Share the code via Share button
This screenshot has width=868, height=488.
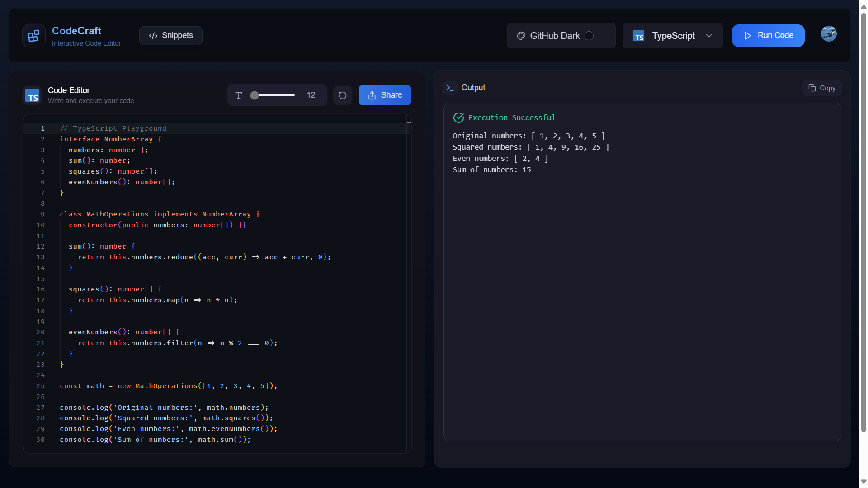(384, 95)
